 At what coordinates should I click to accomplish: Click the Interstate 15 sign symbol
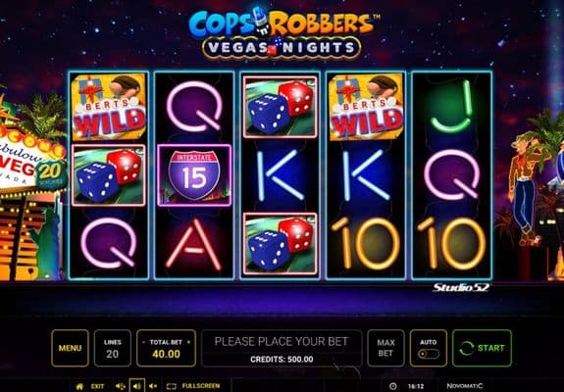[194, 175]
